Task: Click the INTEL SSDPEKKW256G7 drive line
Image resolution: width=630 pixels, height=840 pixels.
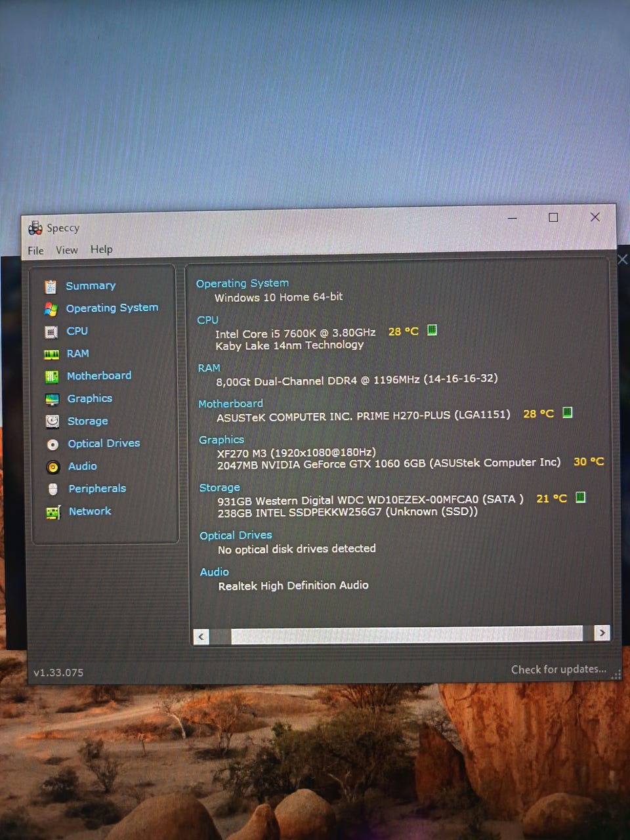Action: point(347,512)
